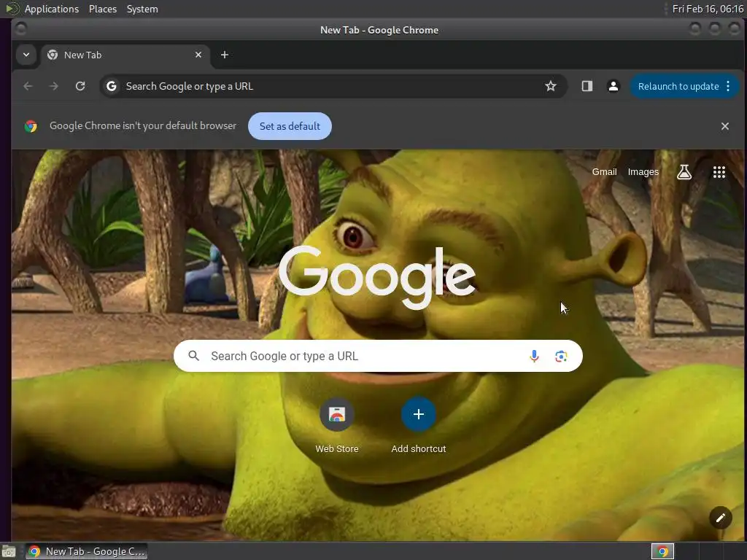The width and height of the screenshot is (747, 560).
Task: Open the profile avatar menu
Action: [613, 86]
